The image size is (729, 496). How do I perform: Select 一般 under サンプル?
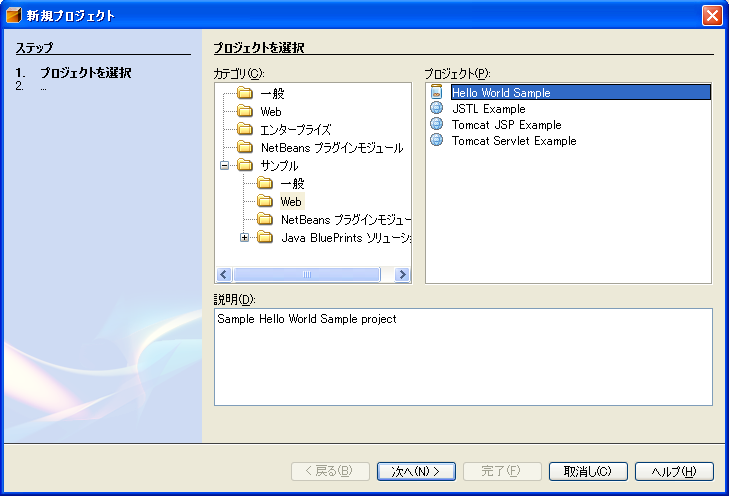(292, 184)
